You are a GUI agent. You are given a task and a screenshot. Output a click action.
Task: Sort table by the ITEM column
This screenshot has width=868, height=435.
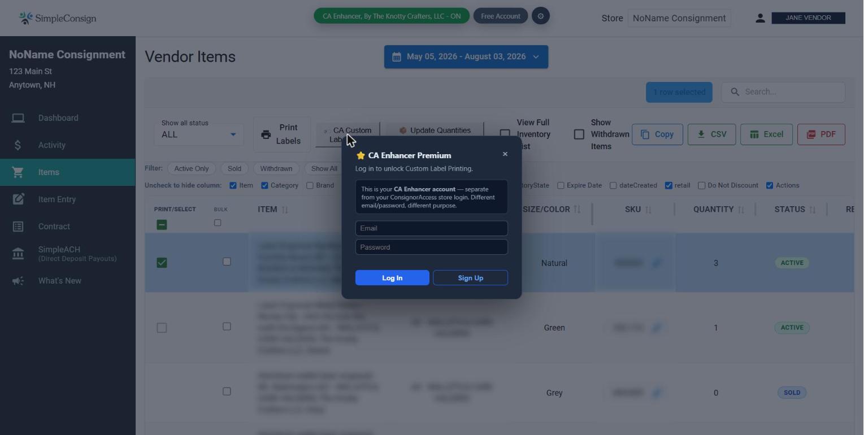(273, 210)
